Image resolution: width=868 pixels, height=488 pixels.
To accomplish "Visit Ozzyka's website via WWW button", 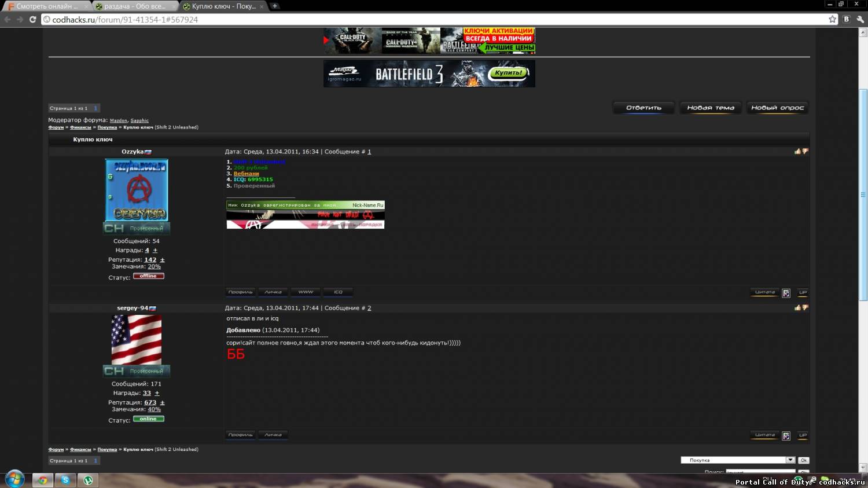I will pos(306,292).
